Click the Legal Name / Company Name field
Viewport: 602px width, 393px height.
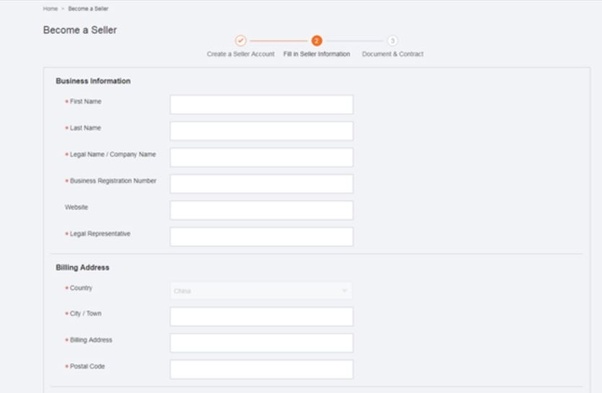click(261, 157)
